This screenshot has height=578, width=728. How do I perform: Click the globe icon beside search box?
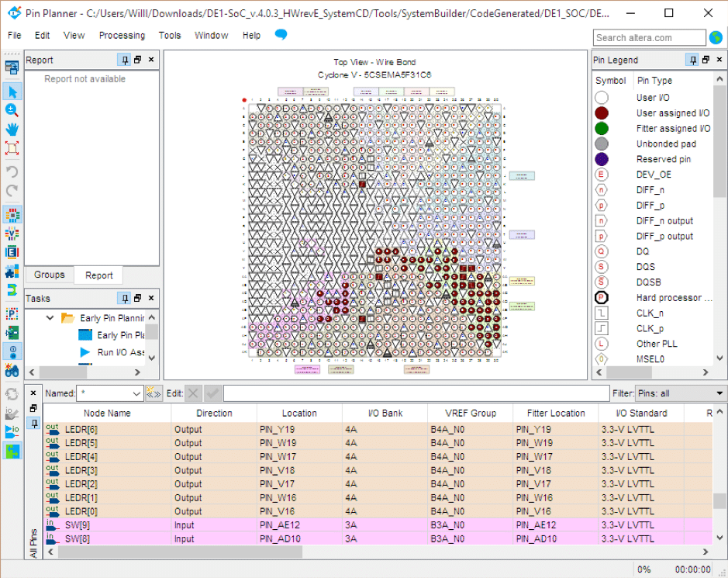[x=716, y=37]
